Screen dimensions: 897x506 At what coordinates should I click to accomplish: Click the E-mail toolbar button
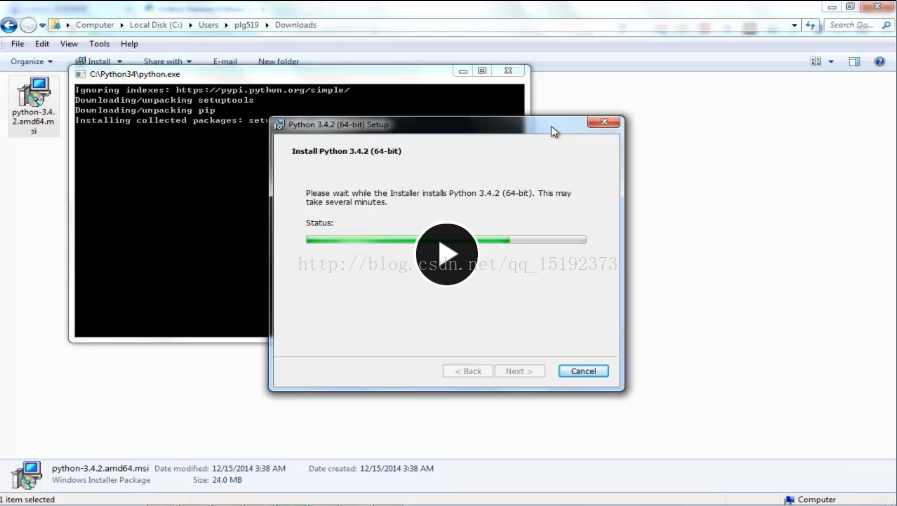pyautogui.click(x=225, y=61)
